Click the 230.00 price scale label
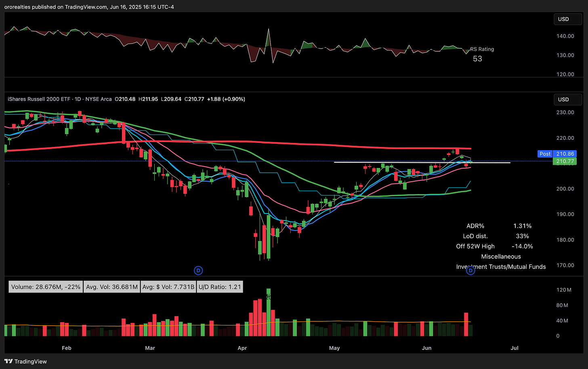The height and width of the screenshot is (369, 588). tap(565, 112)
